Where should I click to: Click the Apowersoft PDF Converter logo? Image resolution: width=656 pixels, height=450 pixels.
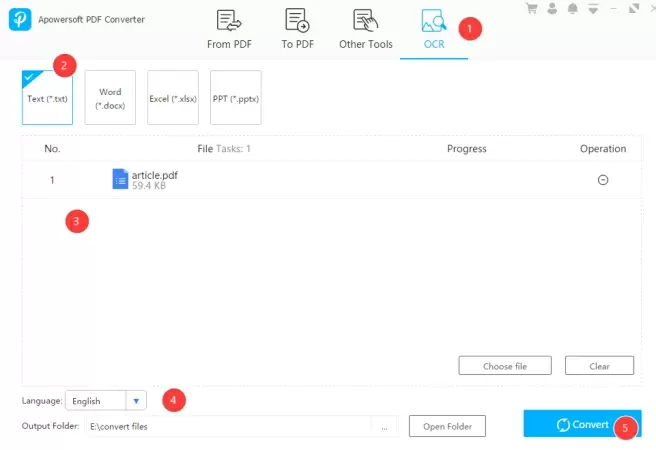[x=20, y=19]
